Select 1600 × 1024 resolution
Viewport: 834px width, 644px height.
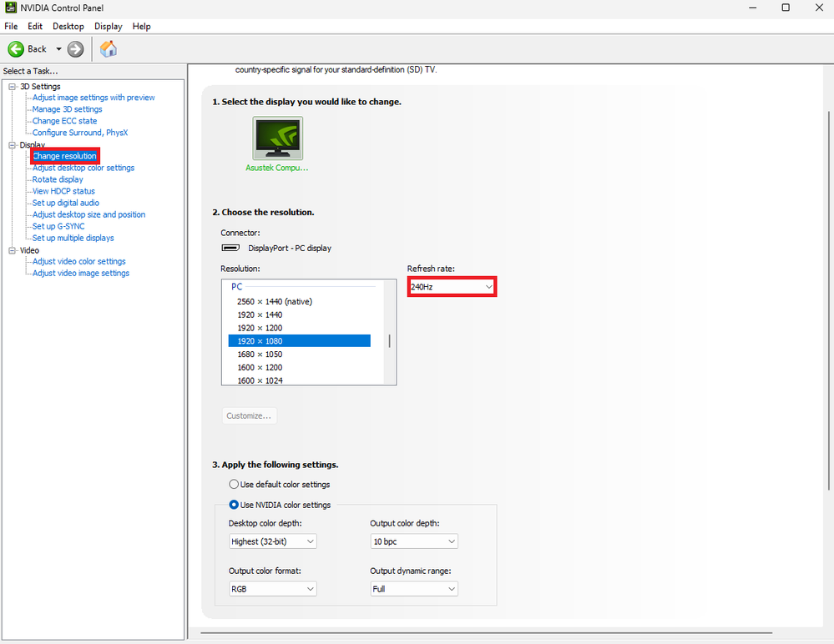pyautogui.click(x=300, y=380)
